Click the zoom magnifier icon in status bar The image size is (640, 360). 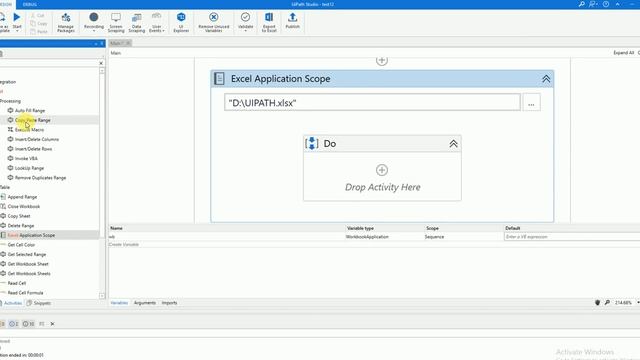tap(607, 302)
